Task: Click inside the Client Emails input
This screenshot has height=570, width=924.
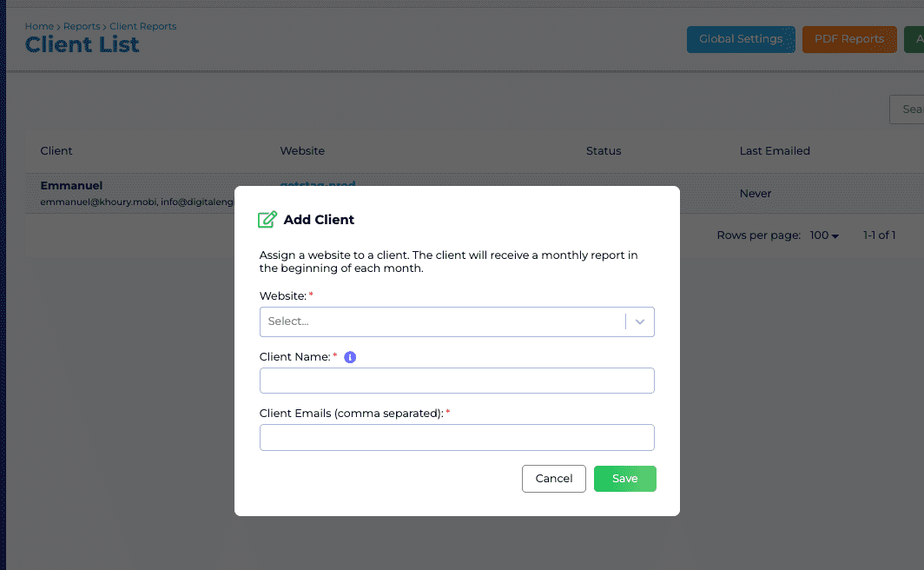Action: click(457, 437)
